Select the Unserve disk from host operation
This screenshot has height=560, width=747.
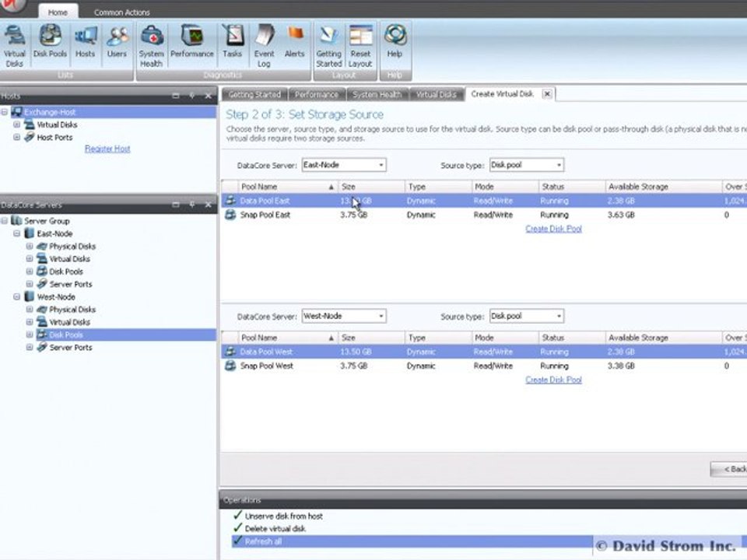[283, 516]
